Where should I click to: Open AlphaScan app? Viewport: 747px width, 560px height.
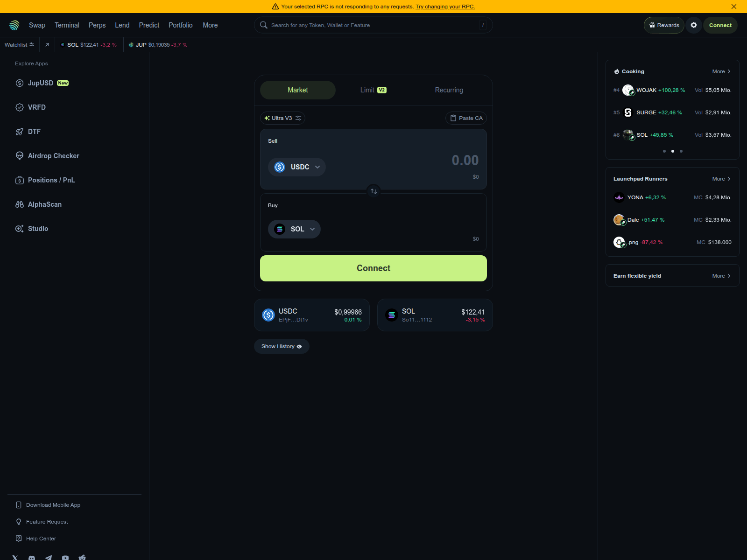(x=38, y=204)
